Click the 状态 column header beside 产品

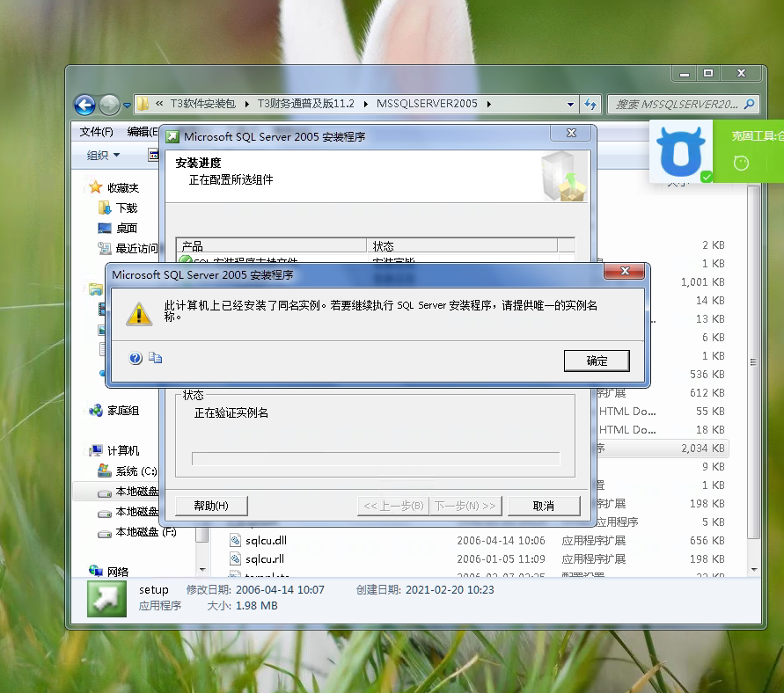(463, 245)
